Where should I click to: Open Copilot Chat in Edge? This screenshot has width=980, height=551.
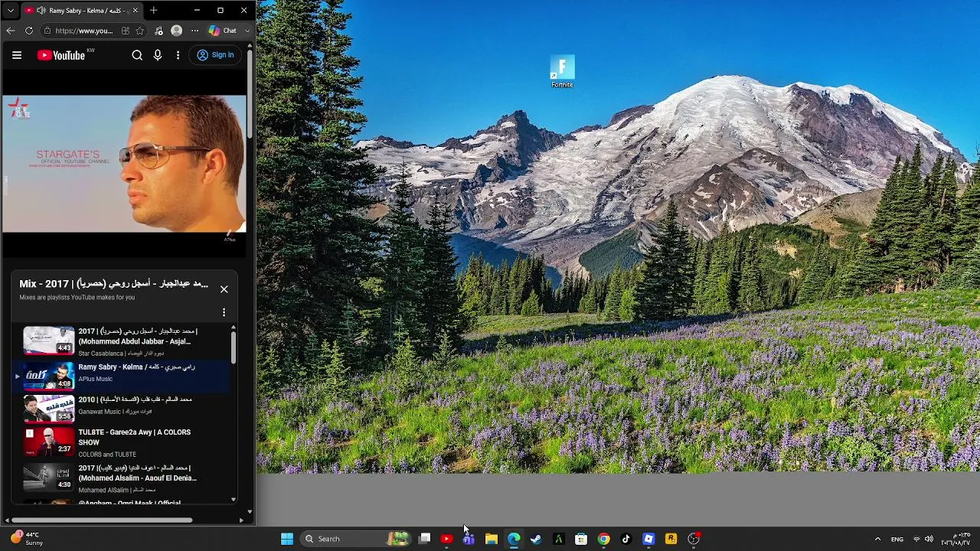coord(223,31)
